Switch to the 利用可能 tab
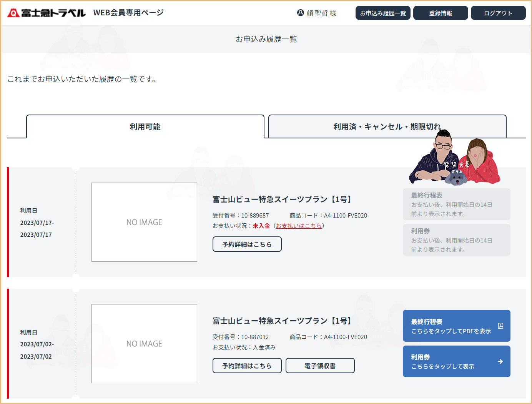 tap(145, 127)
